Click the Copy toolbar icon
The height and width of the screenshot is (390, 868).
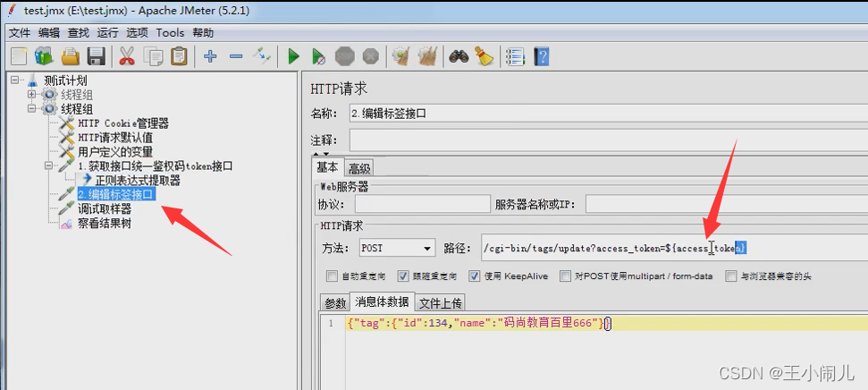(x=154, y=56)
